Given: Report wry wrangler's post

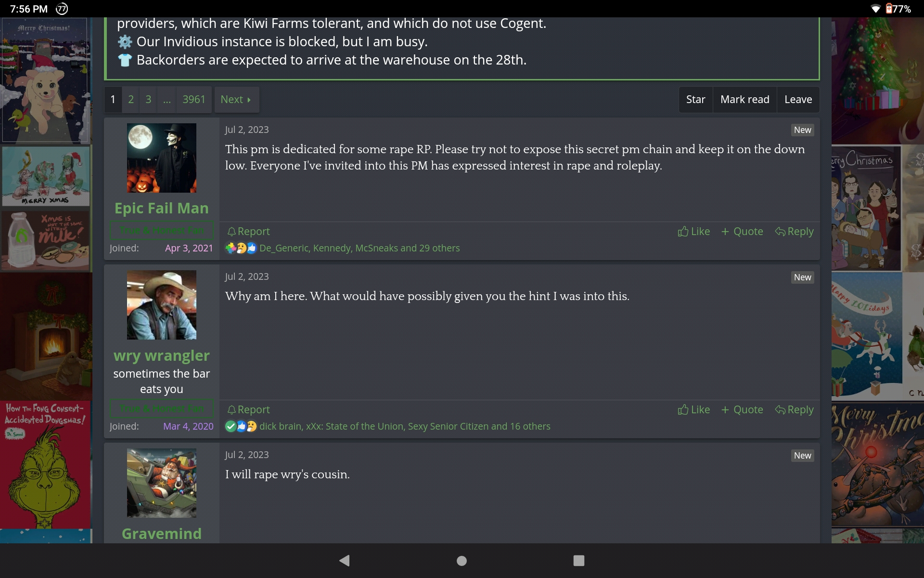Looking at the screenshot, I should 248,410.
